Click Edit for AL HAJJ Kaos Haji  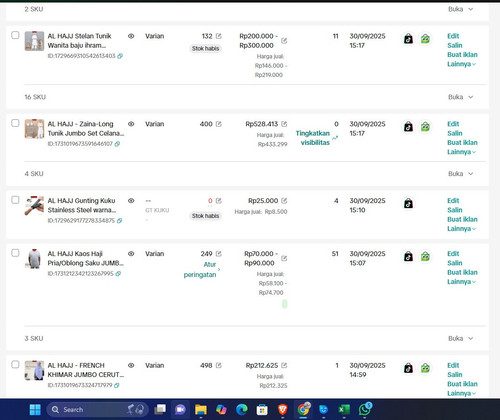453,254
